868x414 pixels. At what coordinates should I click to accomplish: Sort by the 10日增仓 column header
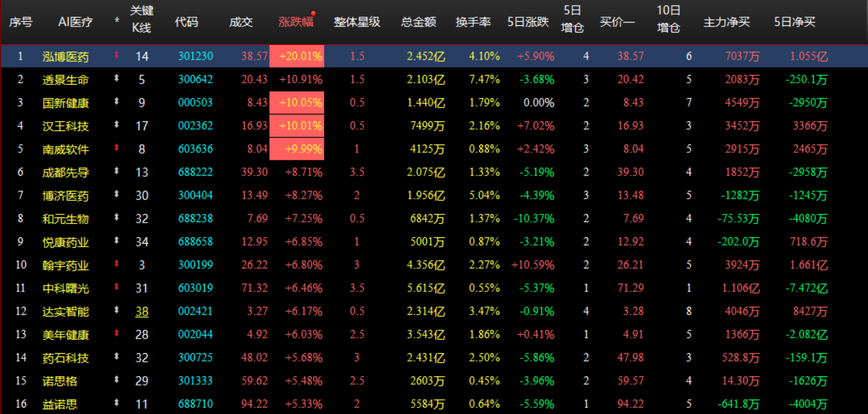pos(669,19)
